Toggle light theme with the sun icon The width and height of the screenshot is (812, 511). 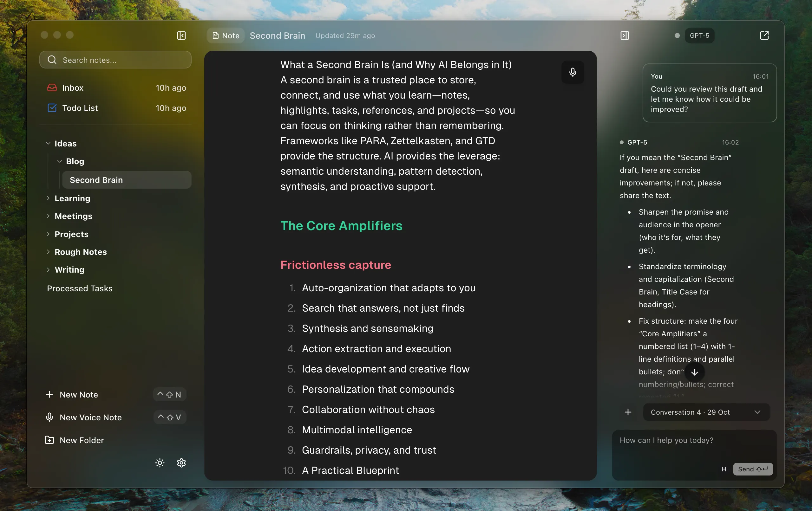point(160,463)
